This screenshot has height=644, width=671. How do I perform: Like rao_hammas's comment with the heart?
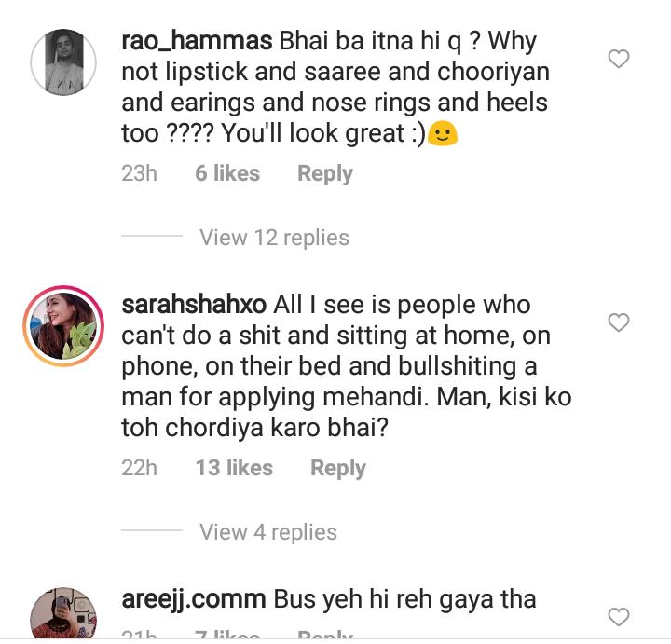[619, 59]
